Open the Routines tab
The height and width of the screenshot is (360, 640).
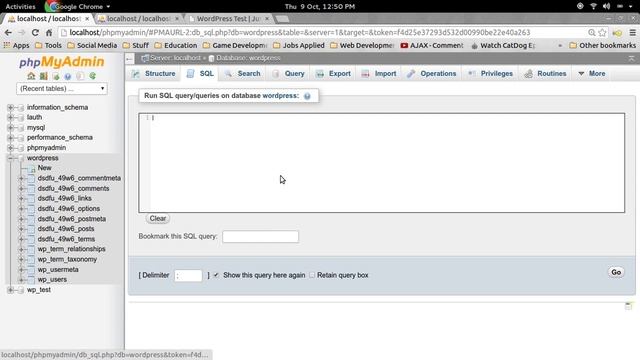546,73
